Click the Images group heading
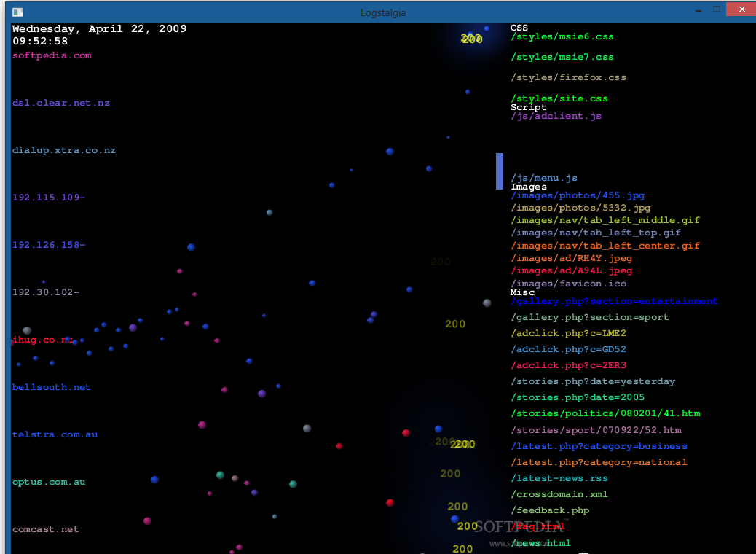The width and height of the screenshot is (756, 554). coord(528,187)
